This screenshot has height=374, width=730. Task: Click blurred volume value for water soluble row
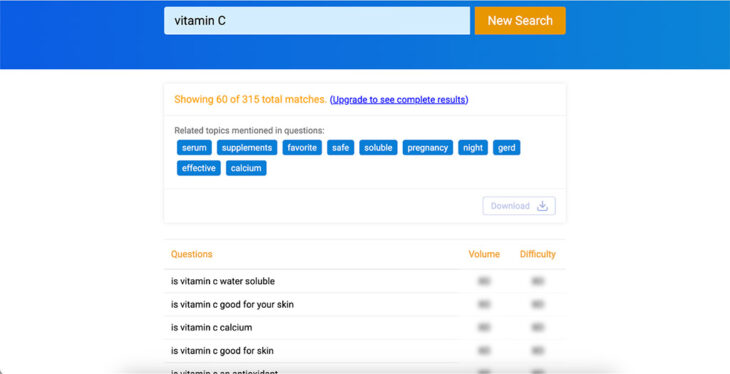coord(484,281)
